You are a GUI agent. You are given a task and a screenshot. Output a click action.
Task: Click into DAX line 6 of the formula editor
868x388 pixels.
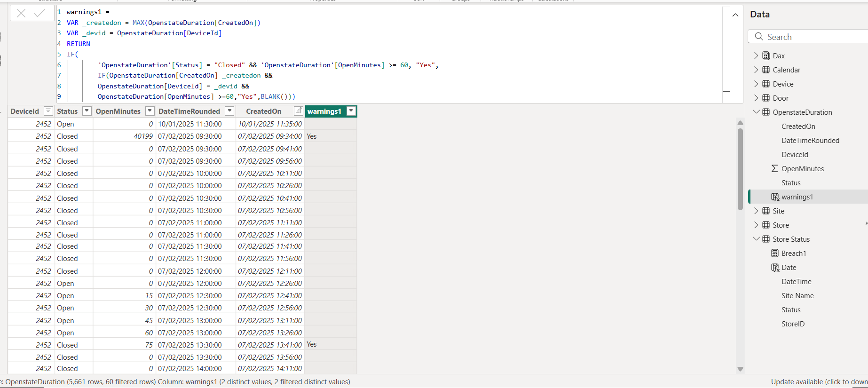pos(268,65)
